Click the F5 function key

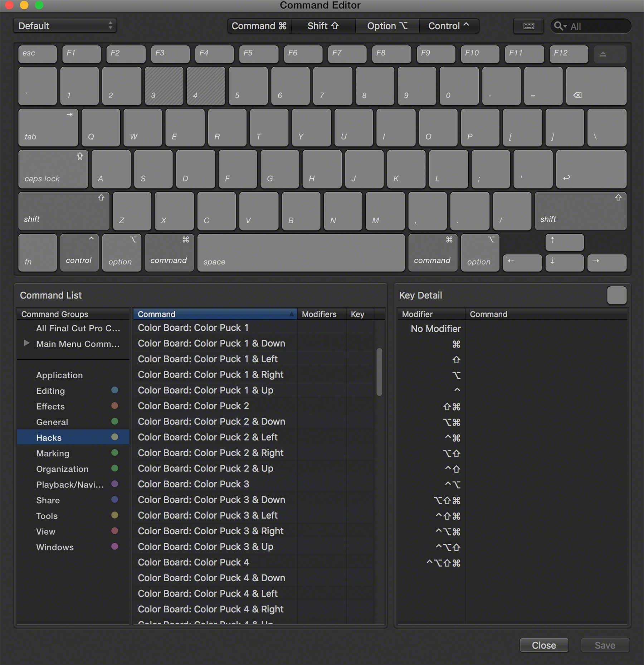pyautogui.click(x=259, y=54)
